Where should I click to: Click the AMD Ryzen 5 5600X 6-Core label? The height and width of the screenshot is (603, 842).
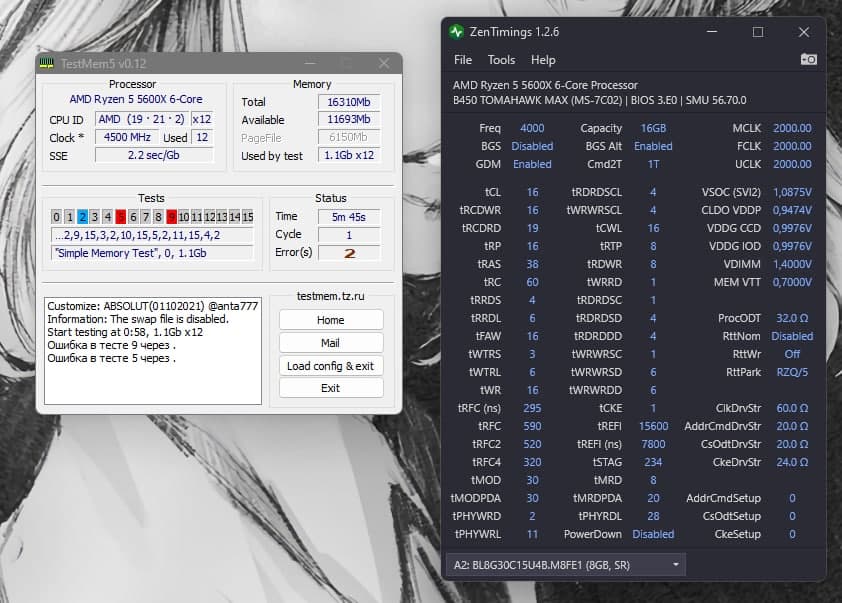click(136, 99)
